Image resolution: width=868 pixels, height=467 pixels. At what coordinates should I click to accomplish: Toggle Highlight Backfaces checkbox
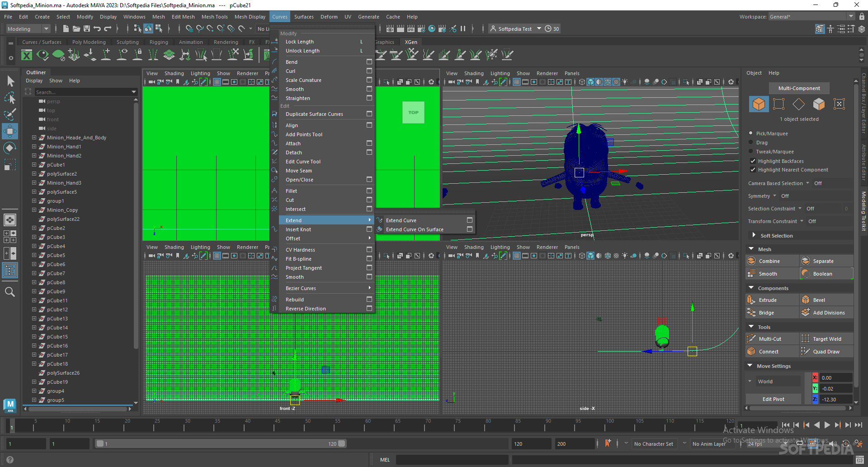click(753, 161)
